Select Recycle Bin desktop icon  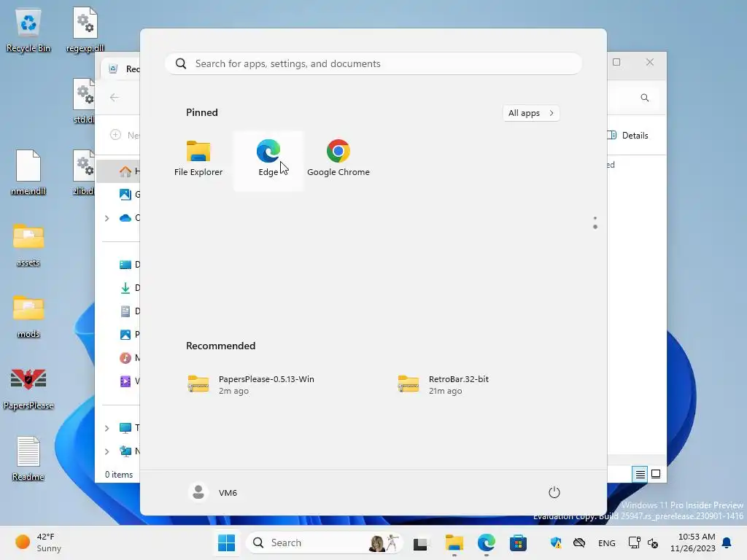click(x=28, y=31)
